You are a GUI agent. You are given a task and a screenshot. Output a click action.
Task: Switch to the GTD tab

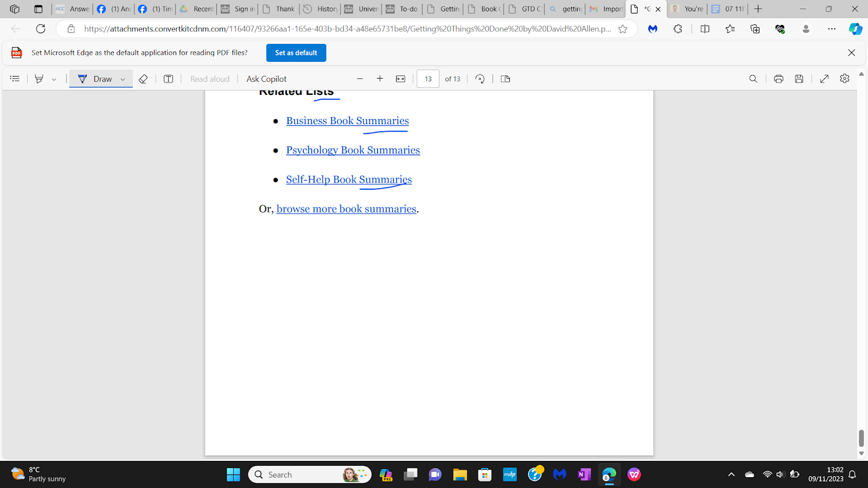525,9
